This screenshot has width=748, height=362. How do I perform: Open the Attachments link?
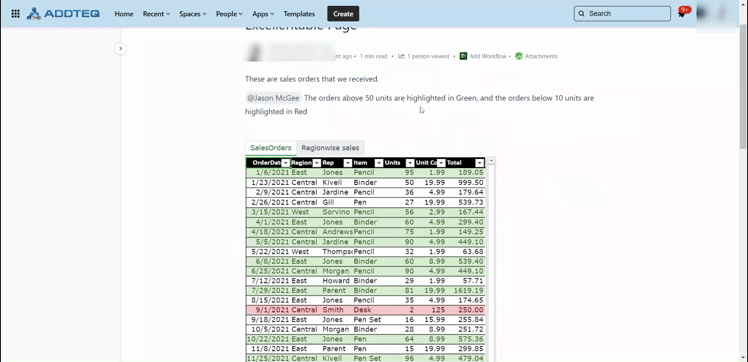541,56
